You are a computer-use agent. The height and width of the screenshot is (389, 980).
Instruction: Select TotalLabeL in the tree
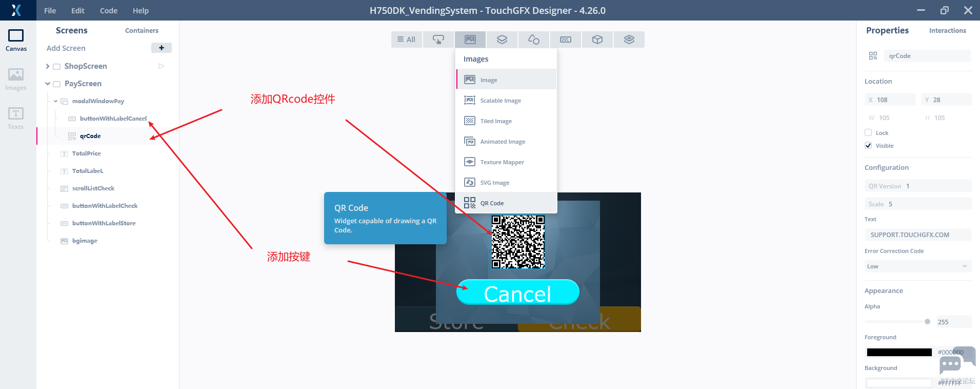[x=88, y=171]
